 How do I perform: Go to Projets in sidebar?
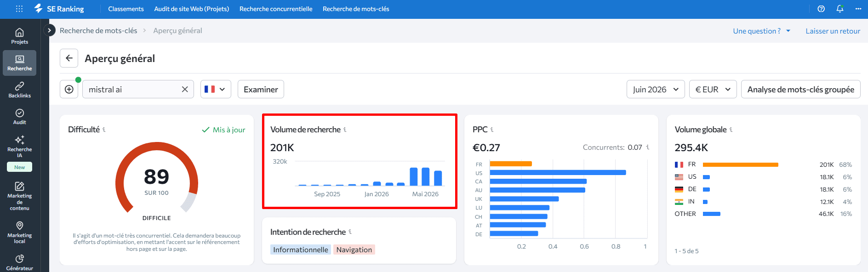(x=19, y=36)
